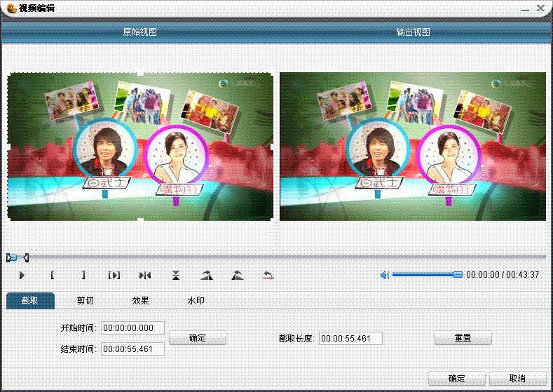The width and height of the screenshot is (553, 392).
Task: Click the 取消 button
Action: 518,379
